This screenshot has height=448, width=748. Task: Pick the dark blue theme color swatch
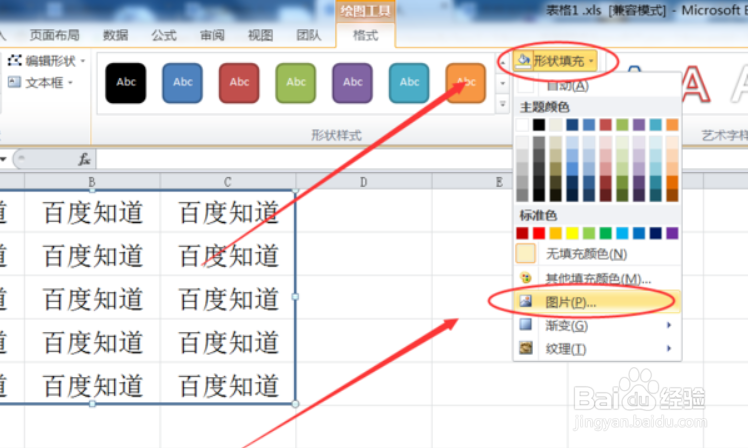tap(572, 125)
